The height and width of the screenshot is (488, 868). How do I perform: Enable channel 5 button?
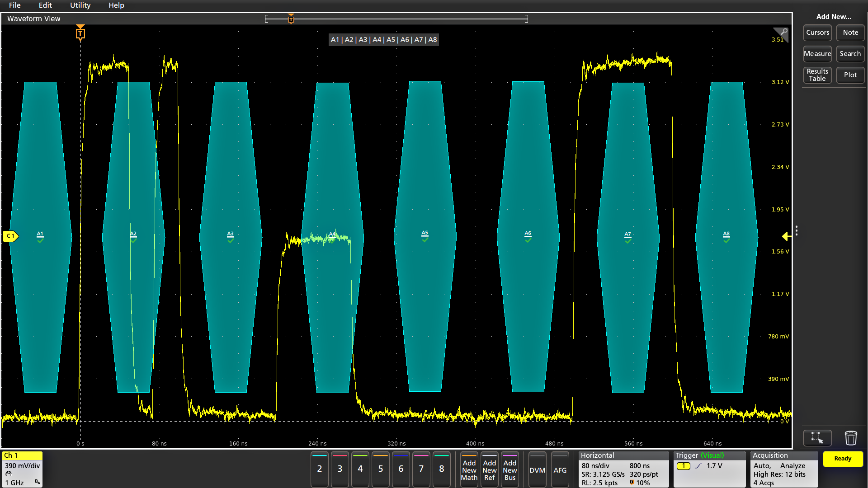[381, 469]
